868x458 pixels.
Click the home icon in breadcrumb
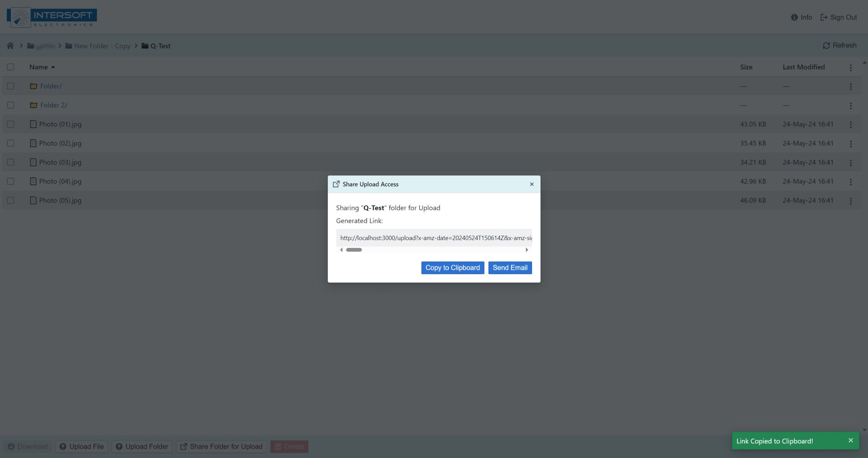[x=10, y=46]
